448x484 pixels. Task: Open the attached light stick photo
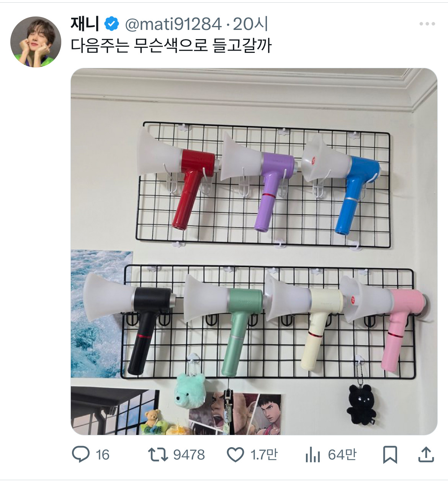point(254,251)
